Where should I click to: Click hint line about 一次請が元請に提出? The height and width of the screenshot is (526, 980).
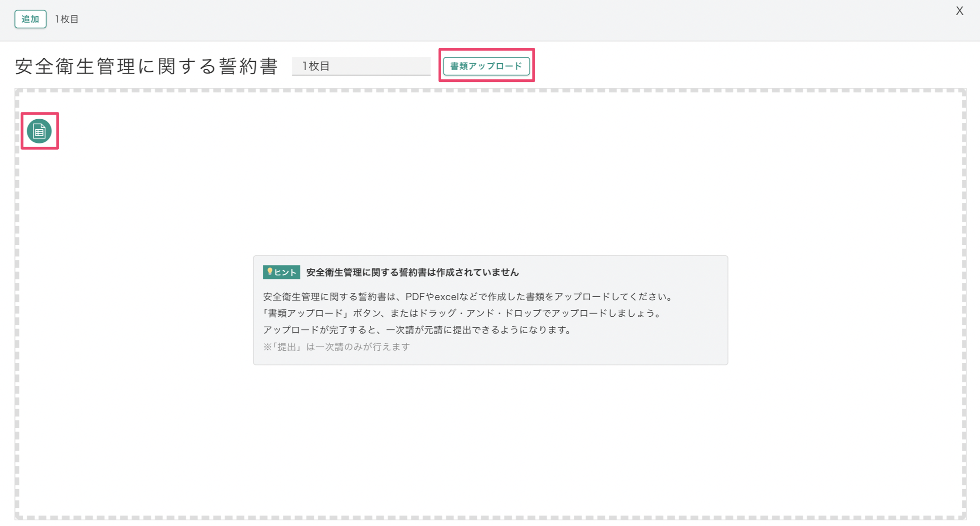point(417,330)
